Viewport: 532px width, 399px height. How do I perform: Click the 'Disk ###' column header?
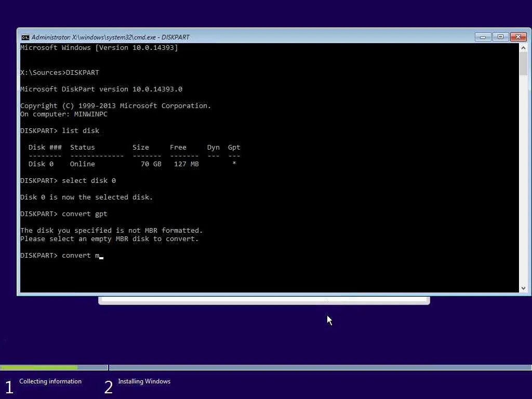pos(45,147)
